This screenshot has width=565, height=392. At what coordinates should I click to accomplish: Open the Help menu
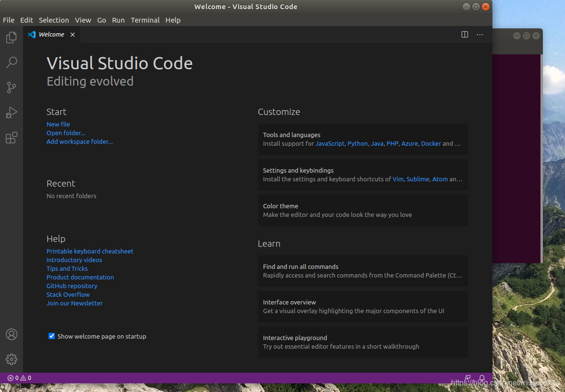[x=173, y=20]
